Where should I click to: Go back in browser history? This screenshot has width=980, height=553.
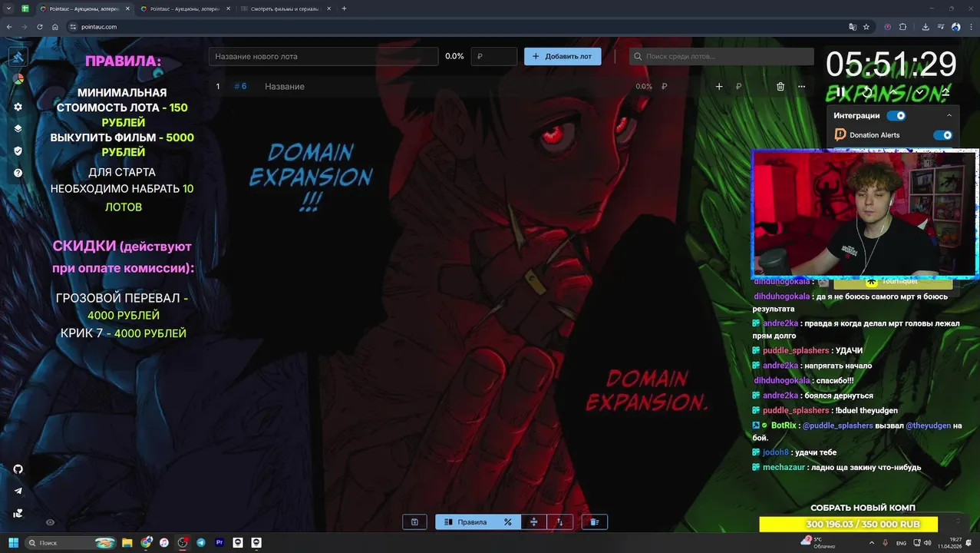9,27
